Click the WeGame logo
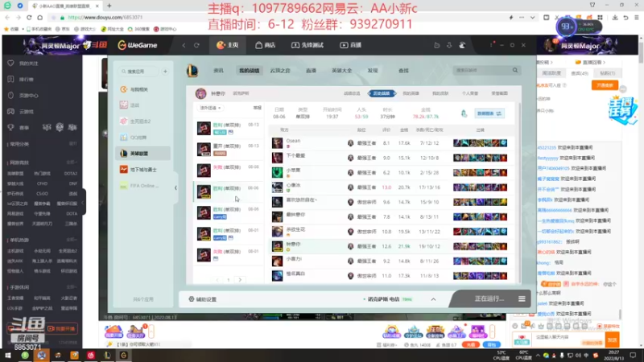Screen dimensions: 644x362 tap(138, 45)
